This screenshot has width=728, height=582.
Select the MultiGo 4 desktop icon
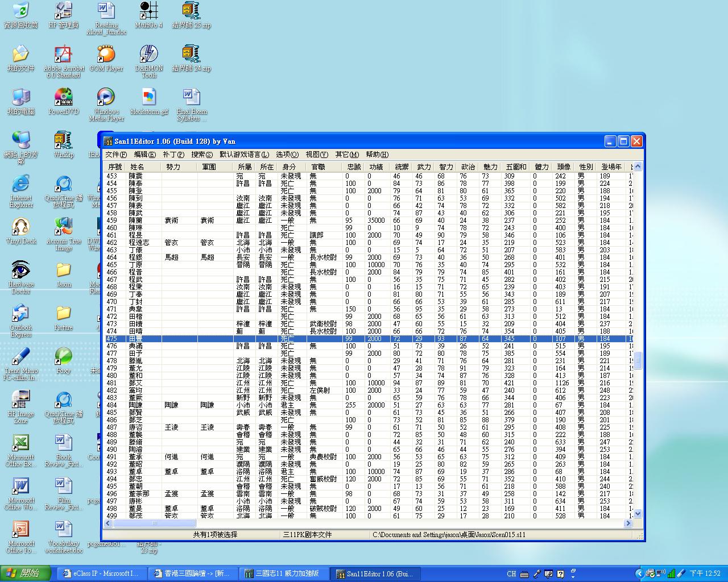pyautogui.click(x=148, y=11)
